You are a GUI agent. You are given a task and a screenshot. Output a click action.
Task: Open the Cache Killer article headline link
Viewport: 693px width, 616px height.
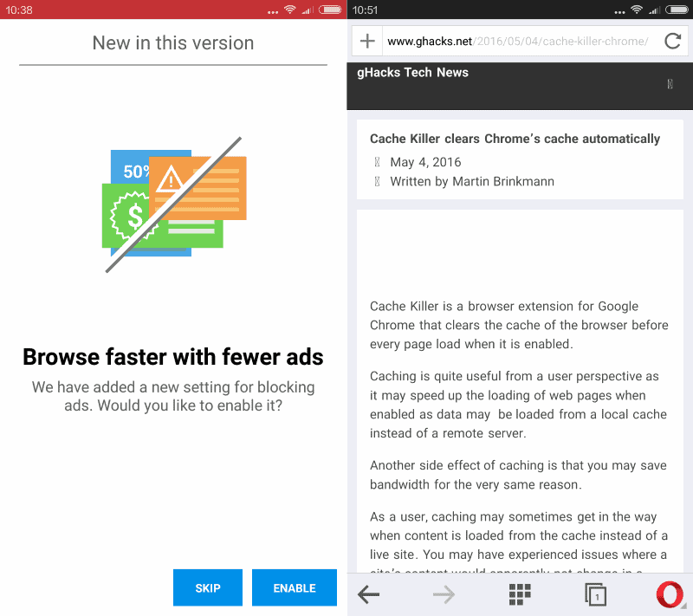[515, 139]
